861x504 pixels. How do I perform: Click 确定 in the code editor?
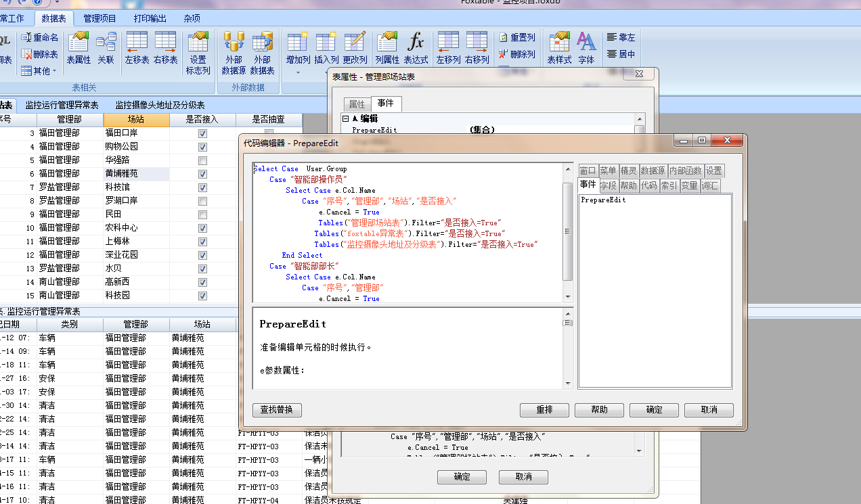coord(654,410)
